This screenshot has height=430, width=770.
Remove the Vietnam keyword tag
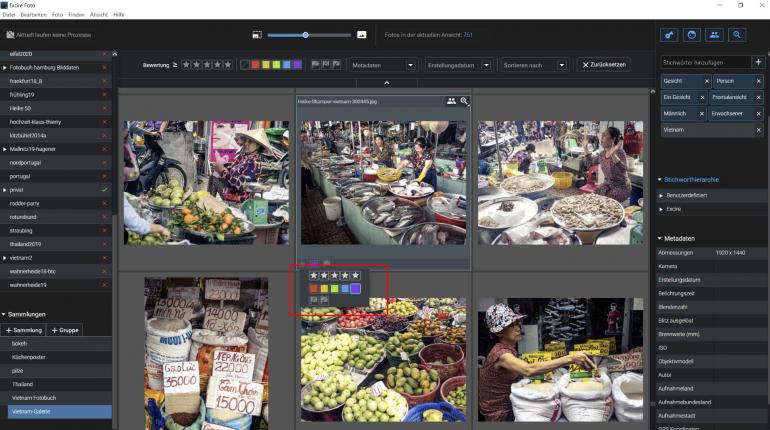[759, 130]
